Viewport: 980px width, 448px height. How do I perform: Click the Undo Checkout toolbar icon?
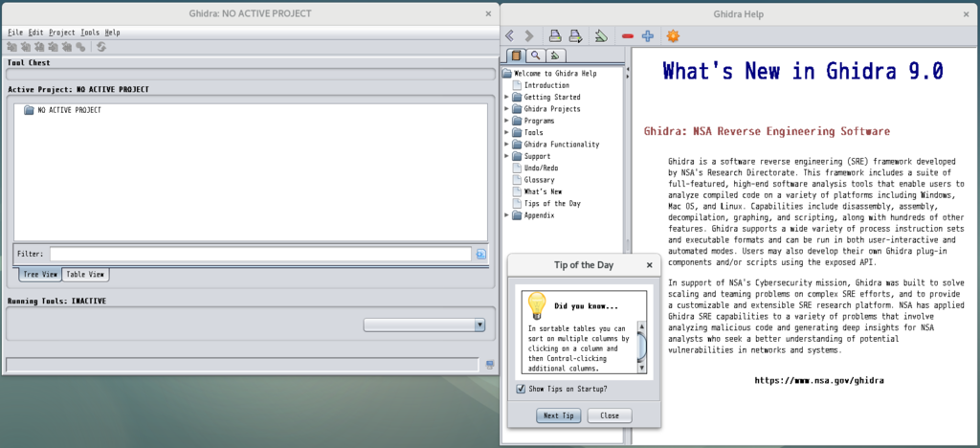(67, 47)
